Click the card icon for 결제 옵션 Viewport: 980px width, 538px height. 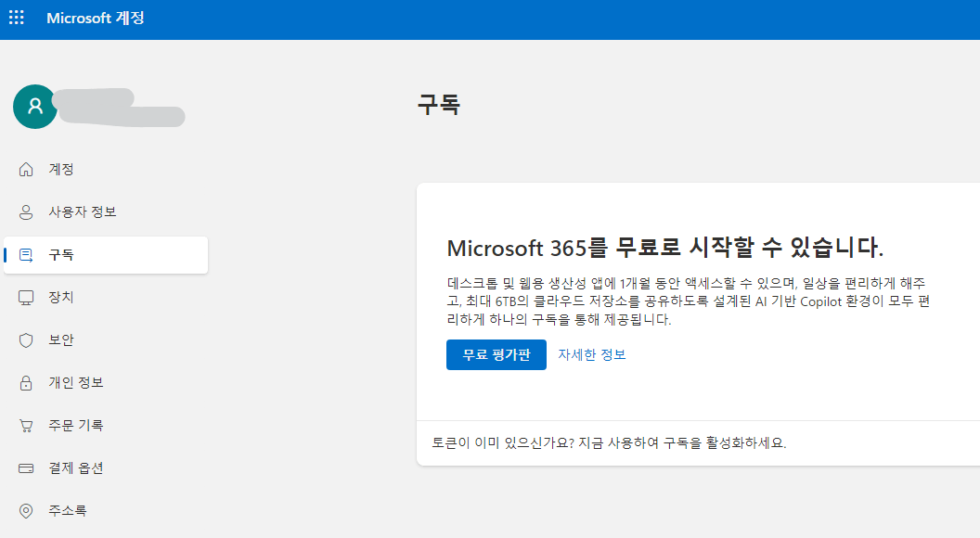pyautogui.click(x=26, y=468)
